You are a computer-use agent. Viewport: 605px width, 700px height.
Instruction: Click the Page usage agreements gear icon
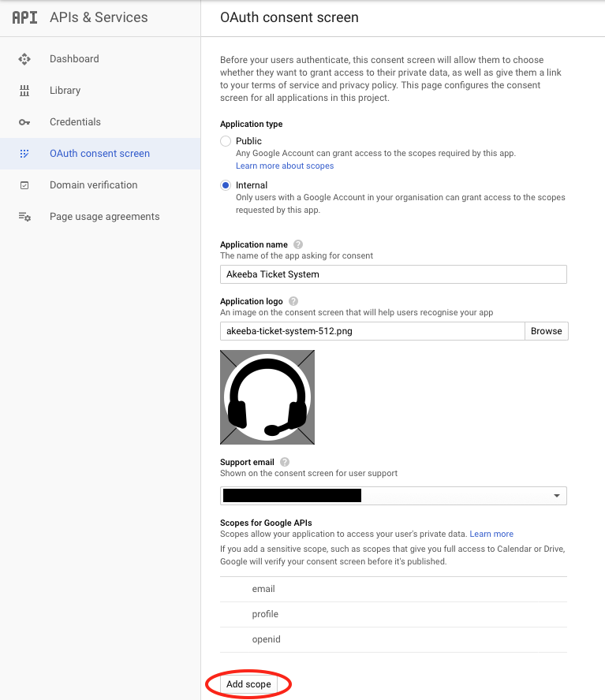tap(24, 217)
